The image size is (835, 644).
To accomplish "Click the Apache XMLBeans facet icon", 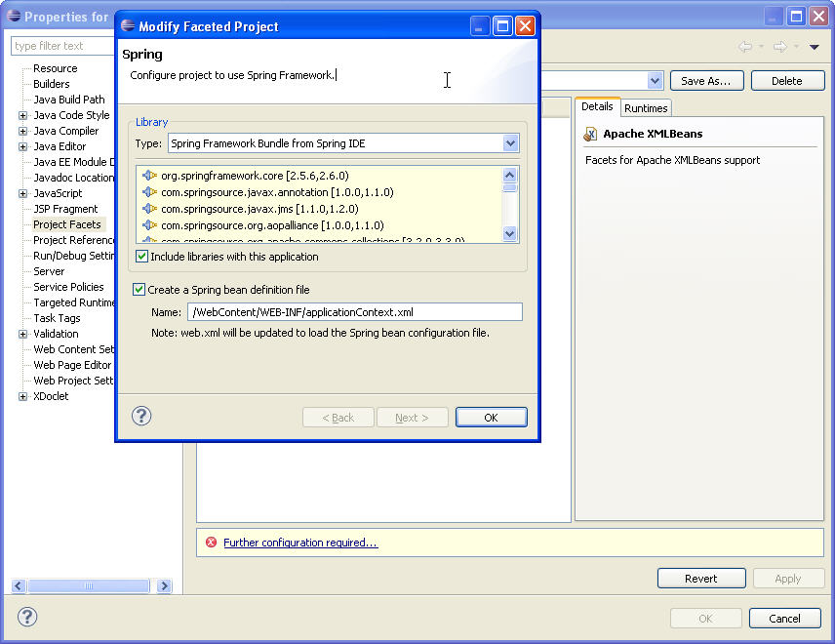I will click(590, 134).
